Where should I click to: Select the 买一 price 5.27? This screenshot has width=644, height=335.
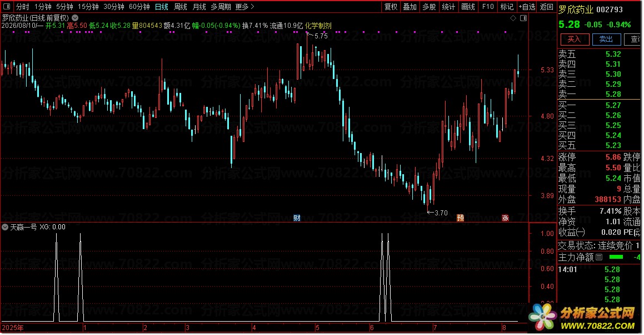click(613, 105)
